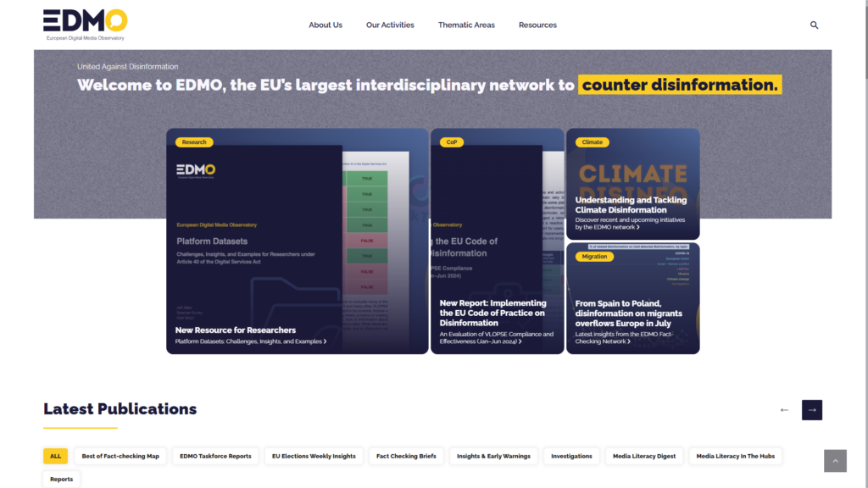Go to previous publications with left arrow
Image resolution: width=868 pixels, height=488 pixels.
pos(784,410)
